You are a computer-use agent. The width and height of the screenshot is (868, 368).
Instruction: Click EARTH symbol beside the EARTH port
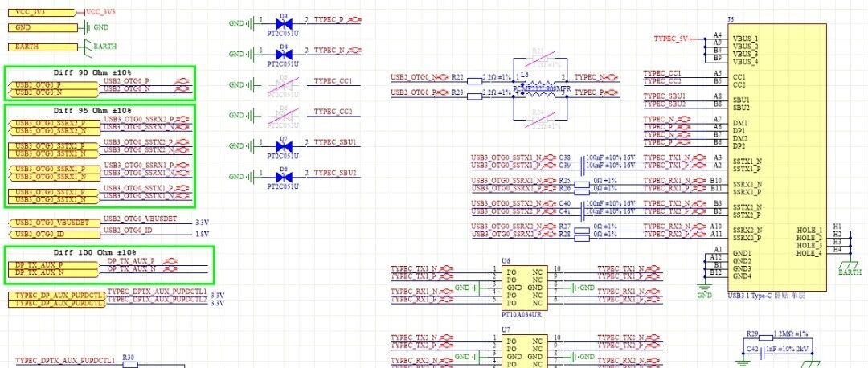coord(100,46)
